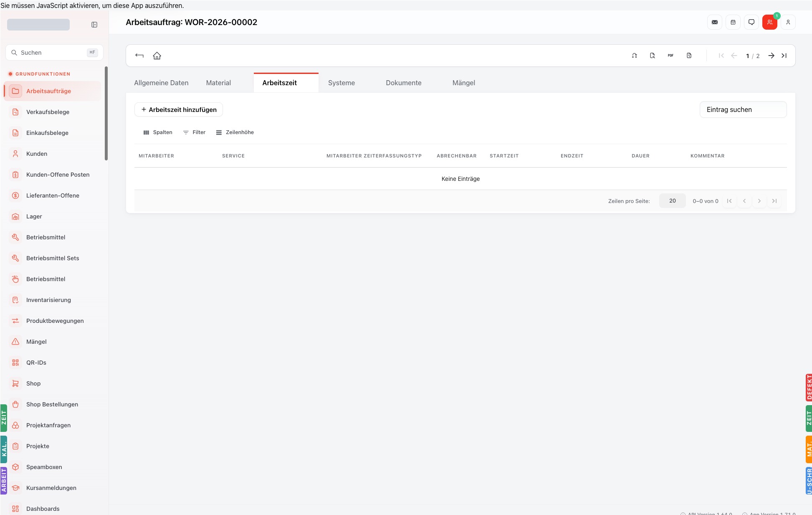Click the teal KAL. side tab
Screen dimensions: 812x515
4,449
